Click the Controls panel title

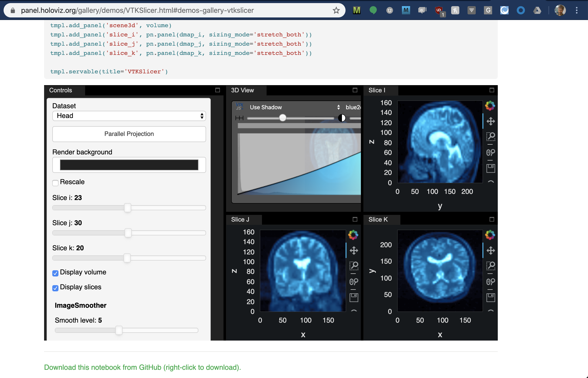[x=61, y=90]
